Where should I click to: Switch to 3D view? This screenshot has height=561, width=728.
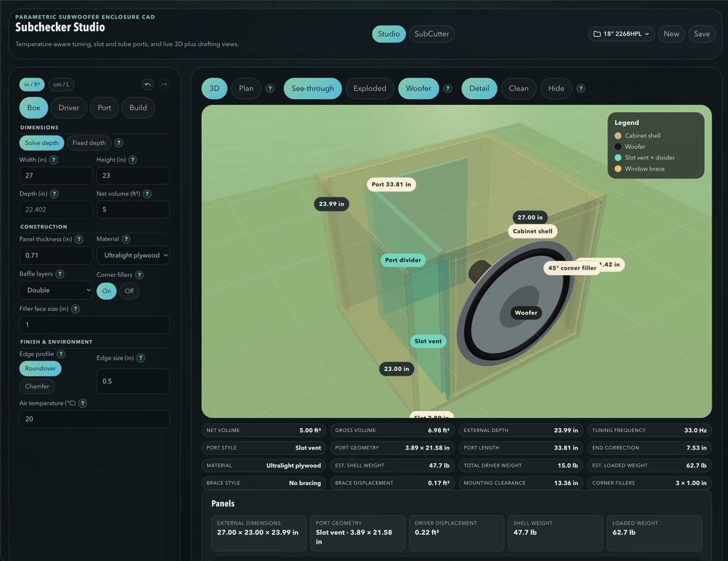(x=214, y=89)
